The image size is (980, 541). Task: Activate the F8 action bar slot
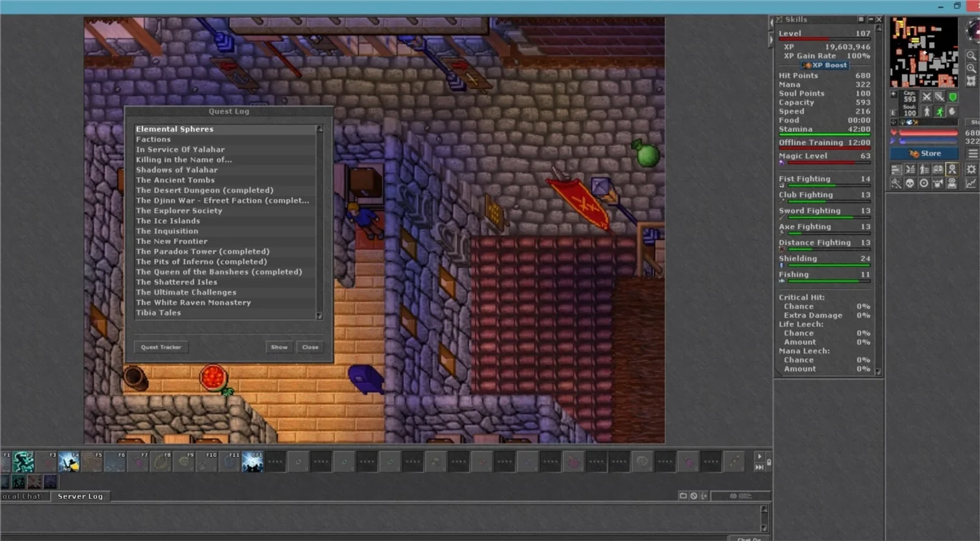[x=161, y=462]
